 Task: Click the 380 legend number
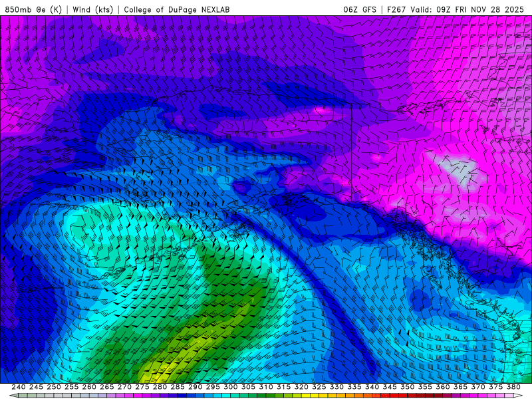tap(513, 387)
